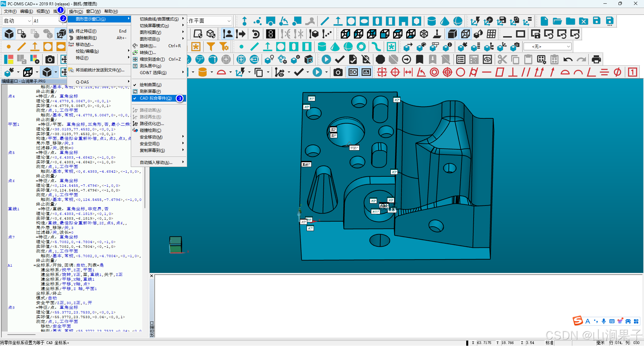The width and height of the screenshot is (644, 346).
Task: Toggle the report view button in bottom toolbar
Action: point(353,72)
